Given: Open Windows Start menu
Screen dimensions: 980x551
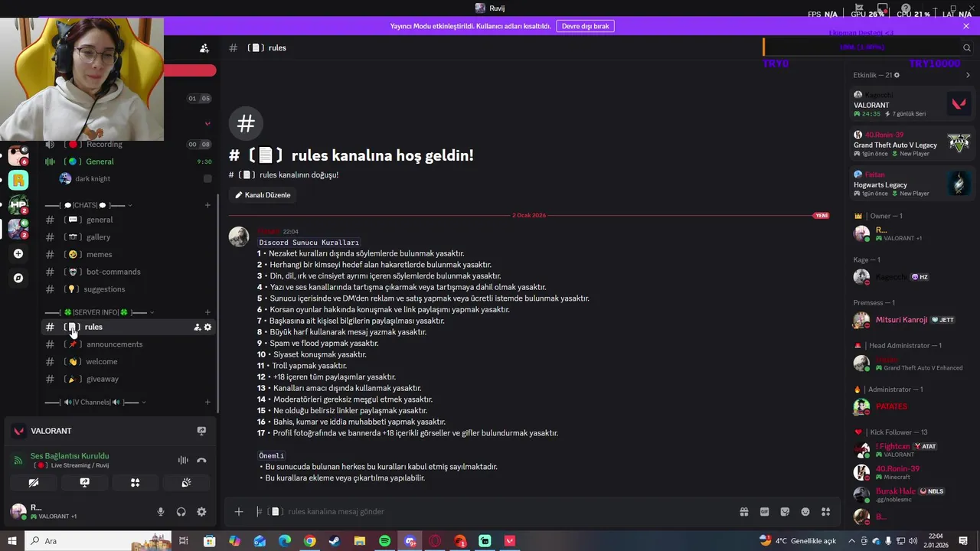Looking at the screenshot, I should pyautogui.click(x=12, y=541).
